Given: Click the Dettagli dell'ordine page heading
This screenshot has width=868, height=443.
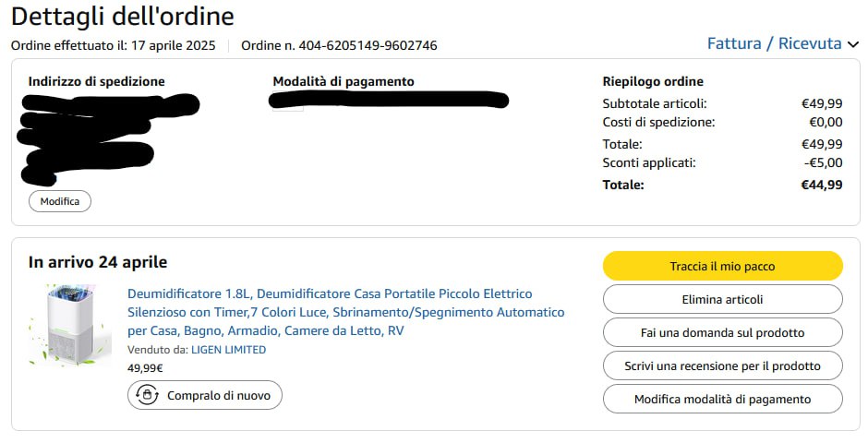Looking at the screenshot, I should point(123,17).
